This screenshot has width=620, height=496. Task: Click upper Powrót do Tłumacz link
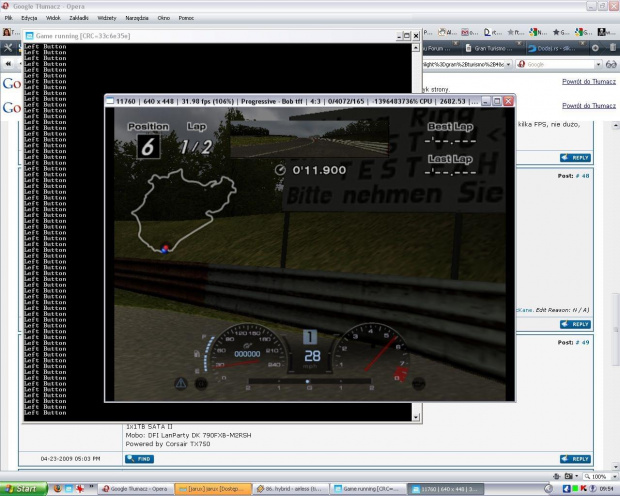click(x=589, y=81)
